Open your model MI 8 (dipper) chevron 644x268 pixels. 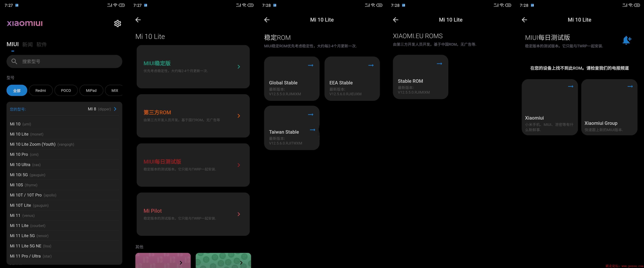(x=115, y=109)
